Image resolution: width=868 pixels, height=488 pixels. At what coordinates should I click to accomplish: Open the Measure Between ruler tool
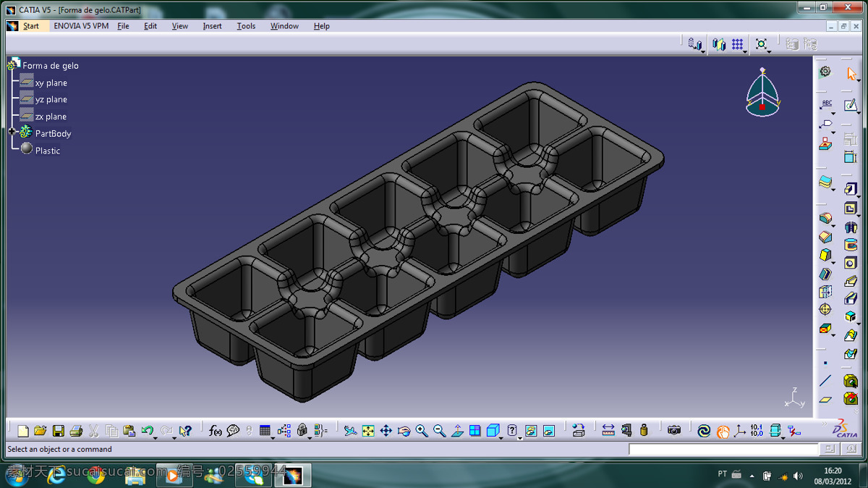point(608,430)
